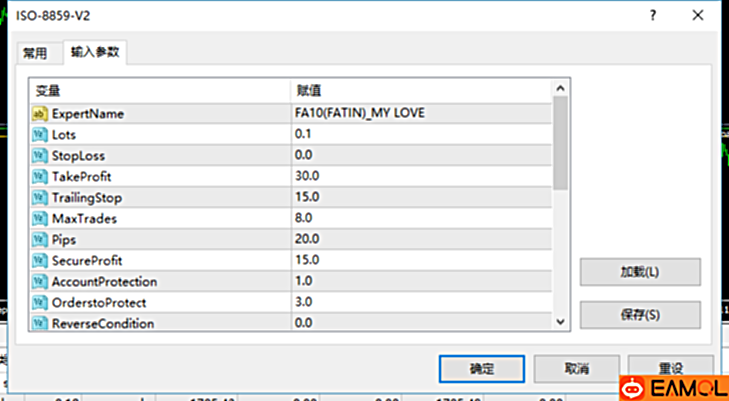This screenshot has height=401, width=729.
Task: Cancel the dialog with 取消
Action: 576,367
